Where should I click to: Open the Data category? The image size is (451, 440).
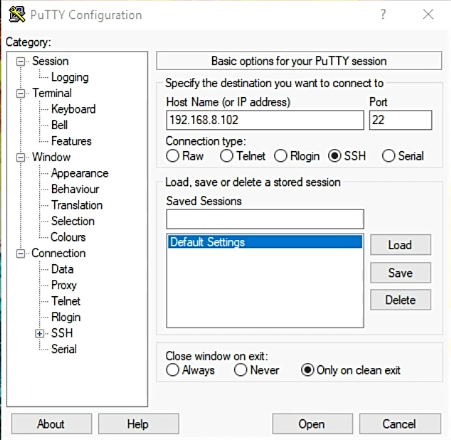62,269
